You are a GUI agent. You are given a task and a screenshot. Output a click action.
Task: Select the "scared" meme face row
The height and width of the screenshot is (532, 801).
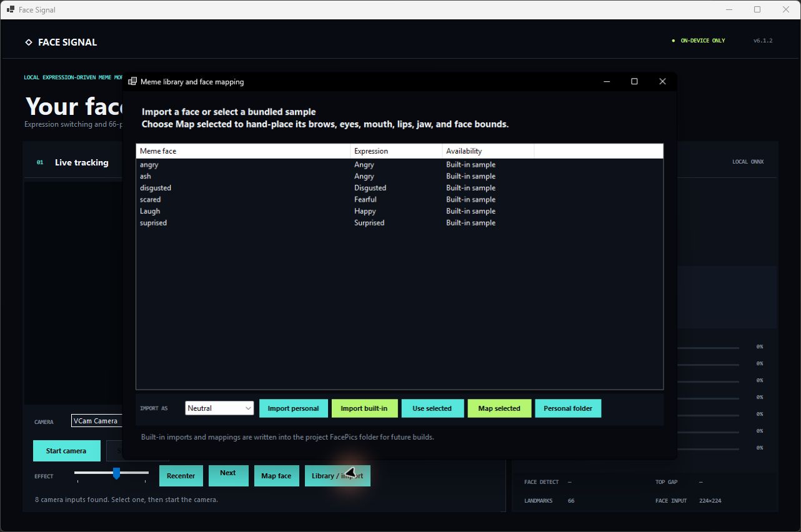399,200
